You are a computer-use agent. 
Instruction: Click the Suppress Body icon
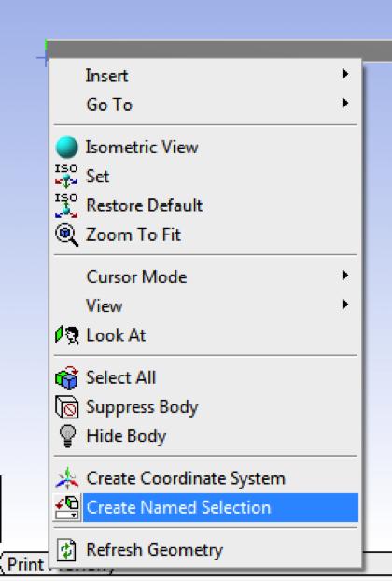[66, 407]
